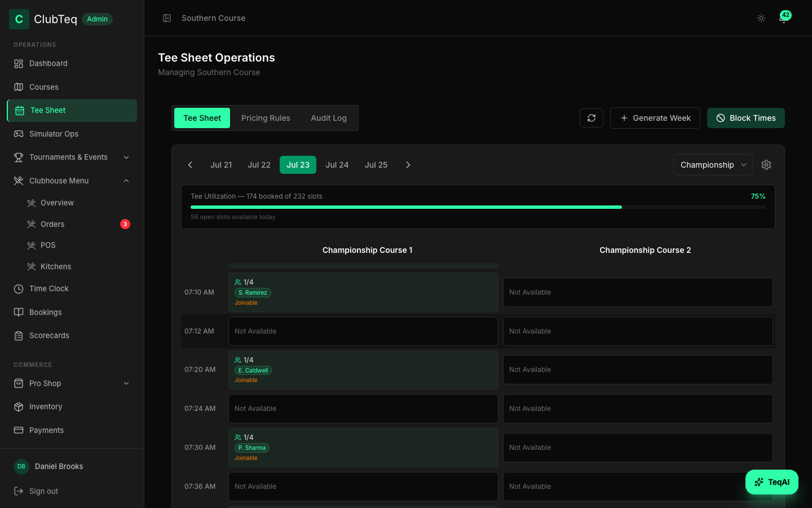812x508 pixels.
Task: Open tee sheet settings gear icon
Action: coord(766,165)
